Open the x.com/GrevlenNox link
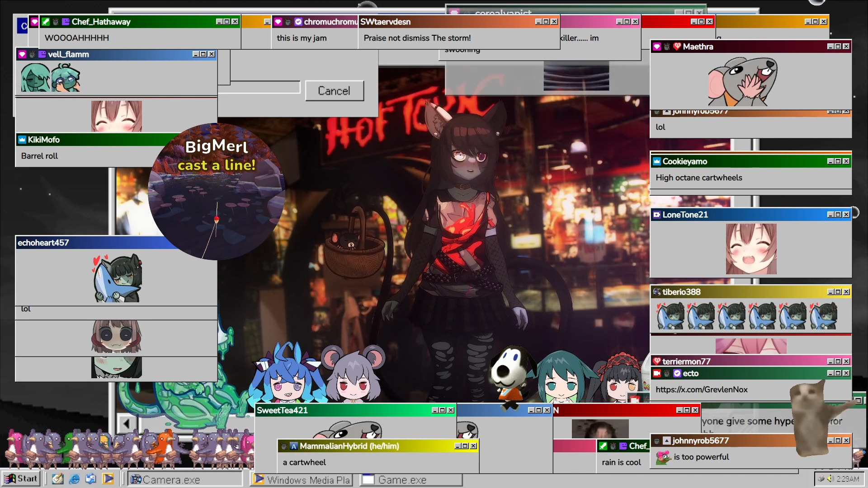 (x=701, y=389)
